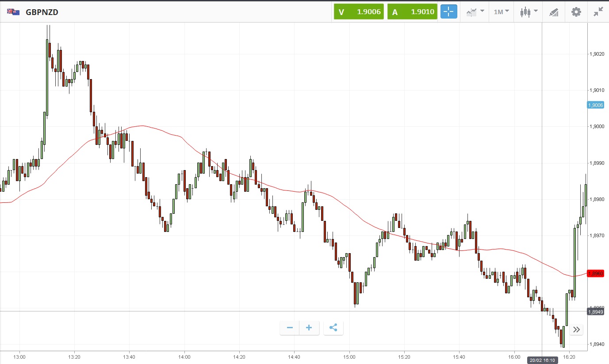Click the GBPNZD instrument name
The width and height of the screenshot is (609, 364).
point(42,12)
